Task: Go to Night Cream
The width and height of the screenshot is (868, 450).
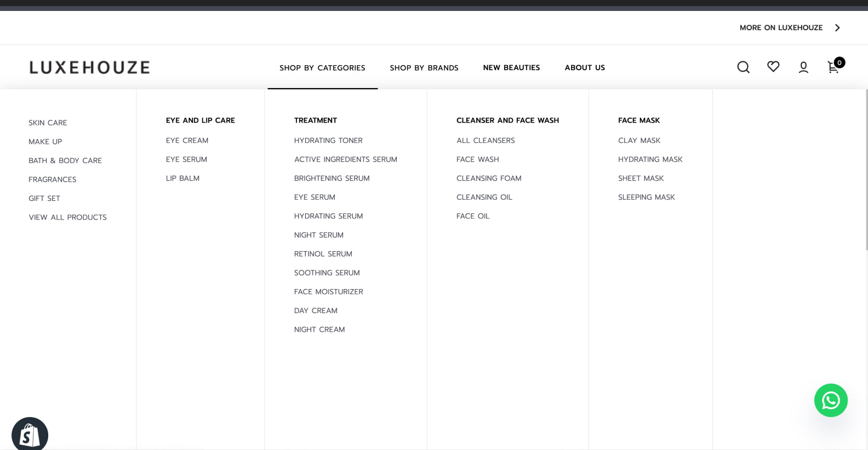Action: pos(319,330)
